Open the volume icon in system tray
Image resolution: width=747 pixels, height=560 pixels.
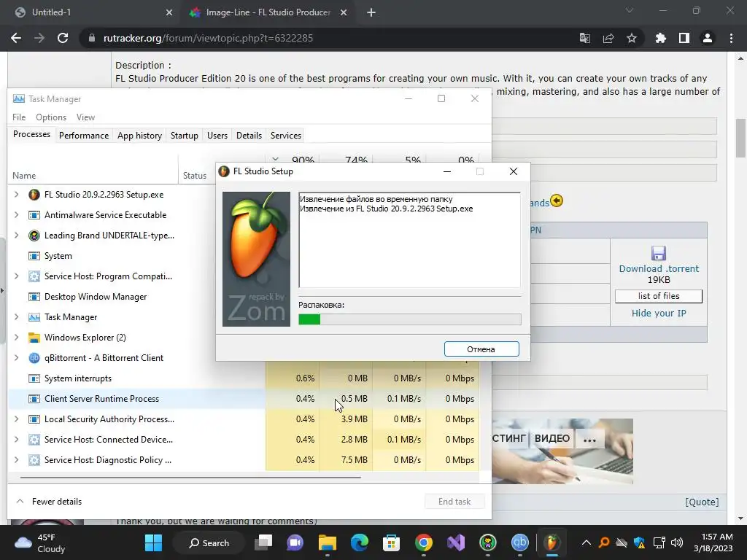(676, 542)
